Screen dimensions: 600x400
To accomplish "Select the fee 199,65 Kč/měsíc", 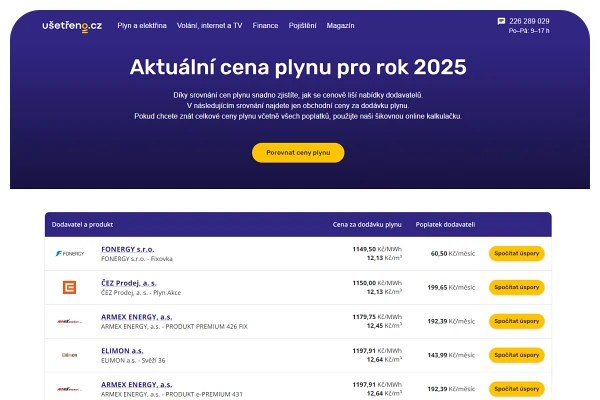I will click(x=451, y=287).
